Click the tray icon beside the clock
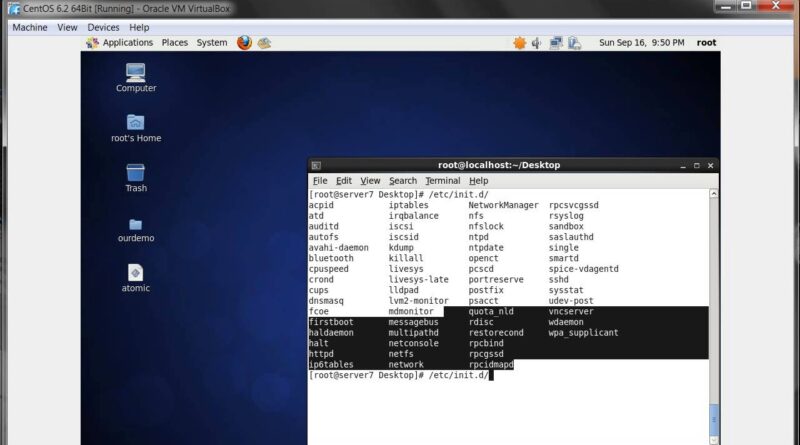 tap(574, 43)
